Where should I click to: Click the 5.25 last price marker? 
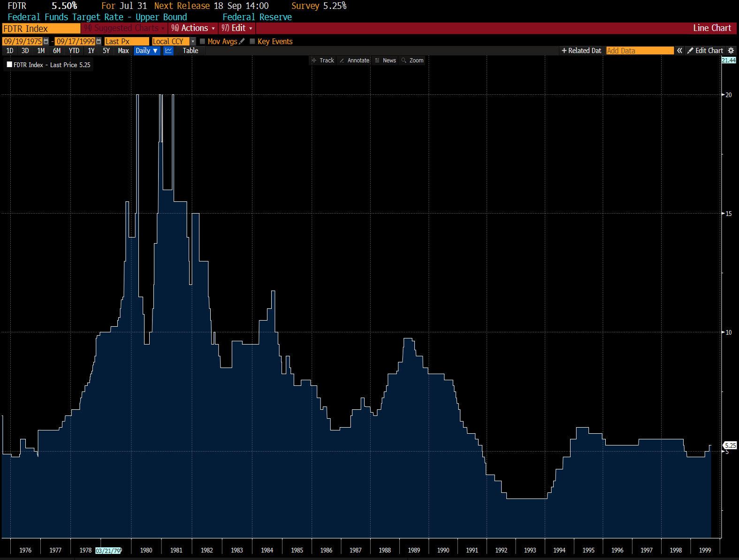pyautogui.click(x=730, y=445)
